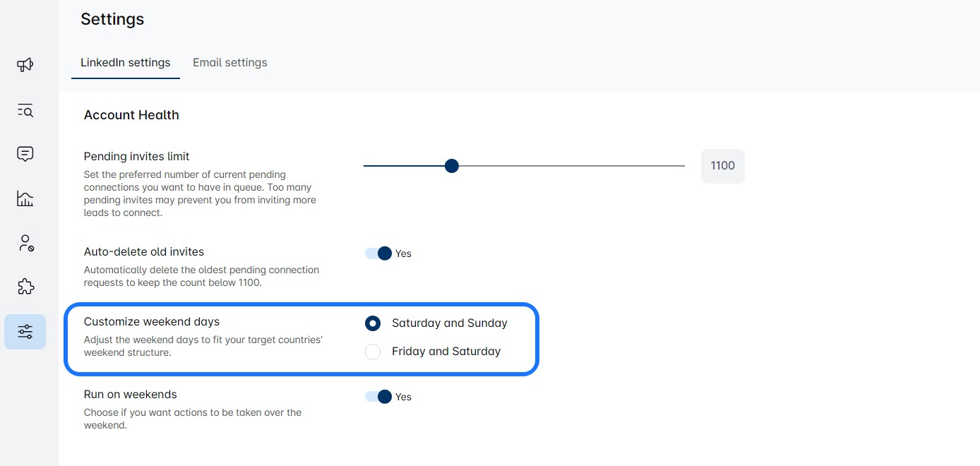Image resolution: width=980 pixels, height=466 pixels.
Task: Click the settings sliders icon in sidebar
Action: [25, 332]
